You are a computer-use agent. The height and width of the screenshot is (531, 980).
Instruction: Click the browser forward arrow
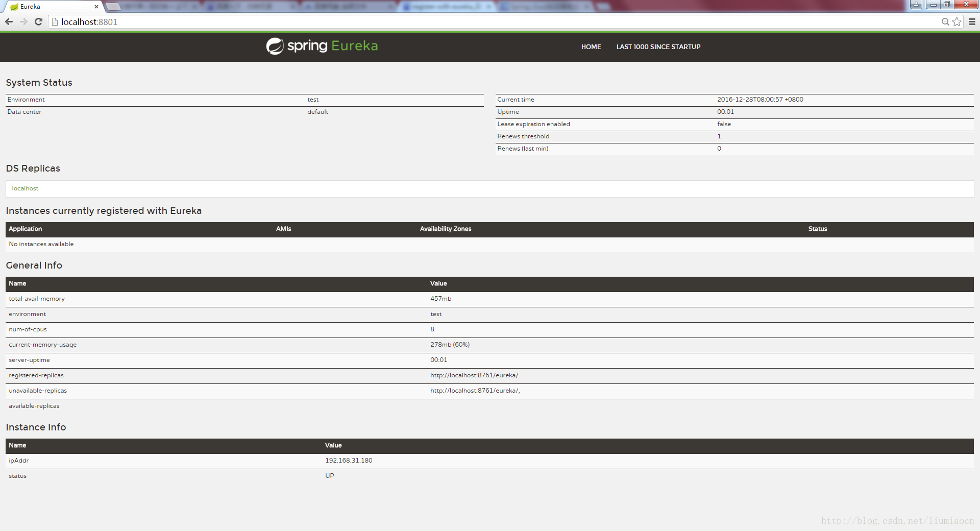pyautogui.click(x=23, y=22)
